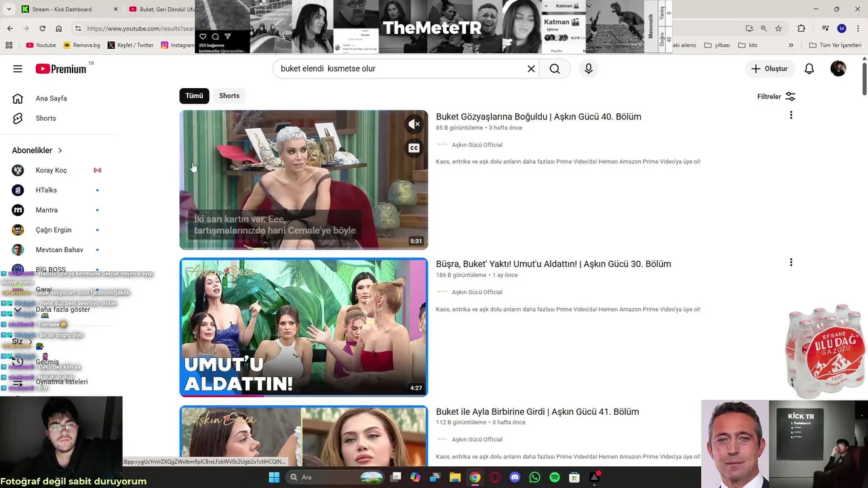868x488 pixels.
Task: Open Windows Start button
Action: pos(274,477)
